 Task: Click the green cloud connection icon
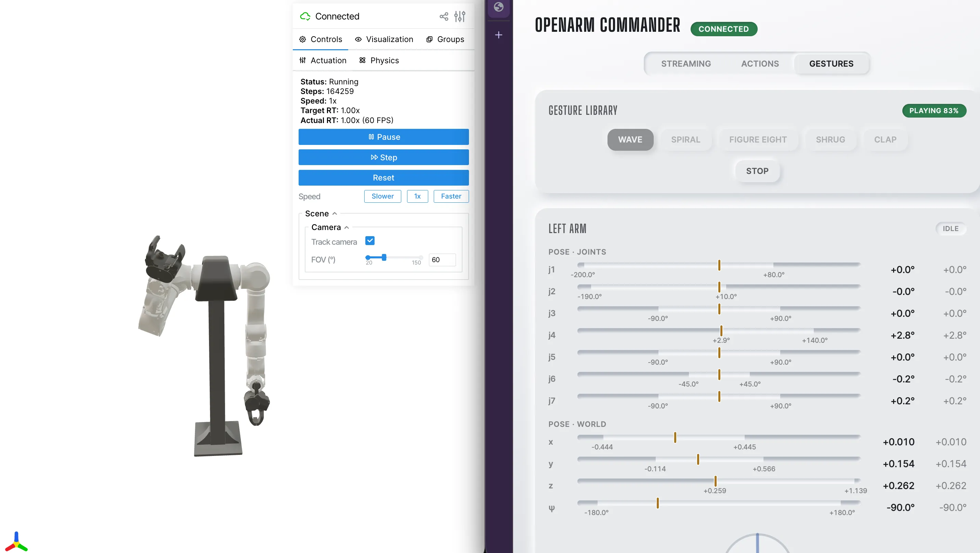pyautogui.click(x=305, y=16)
